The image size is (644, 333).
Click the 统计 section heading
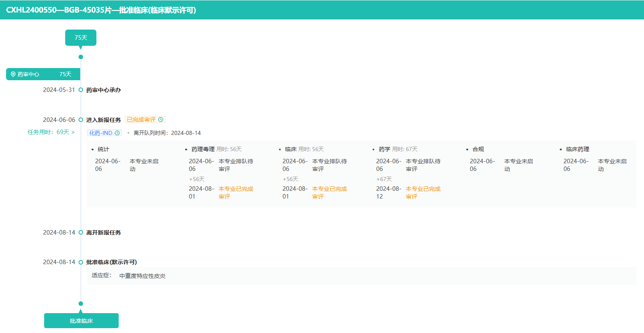[103, 149]
